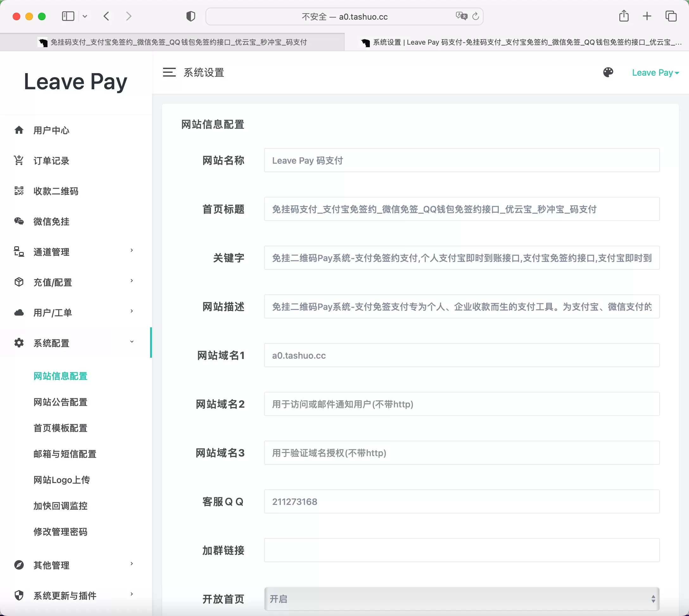Click the 充值/配置 box icon

(x=19, y=282)
